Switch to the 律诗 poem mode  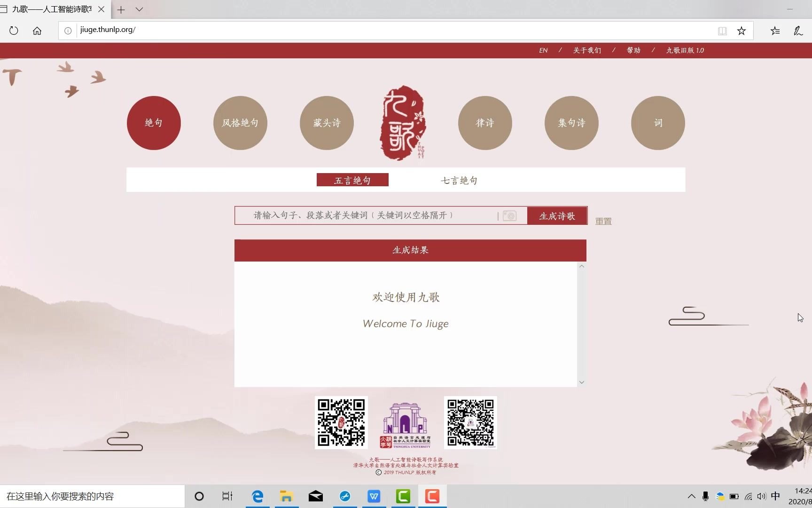tap(485, 123)
